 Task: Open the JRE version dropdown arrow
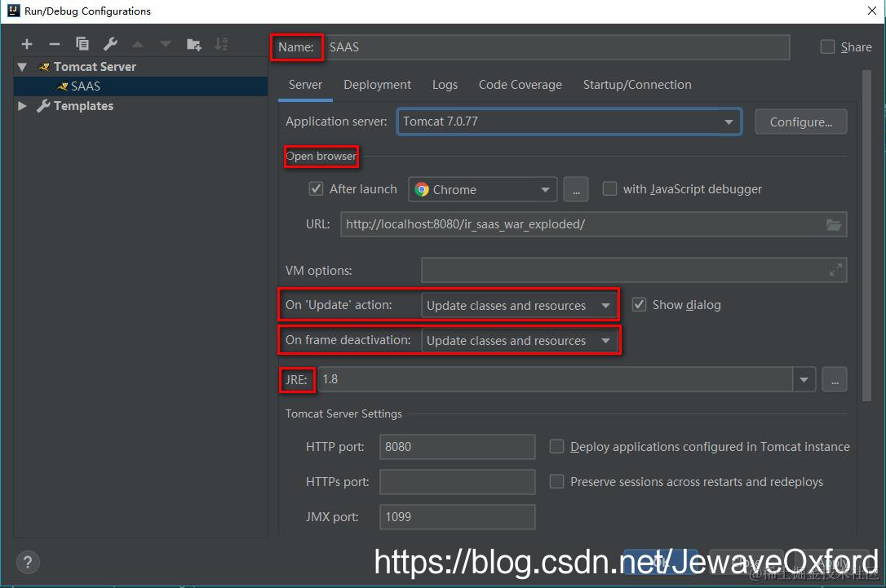coord(804,379)
